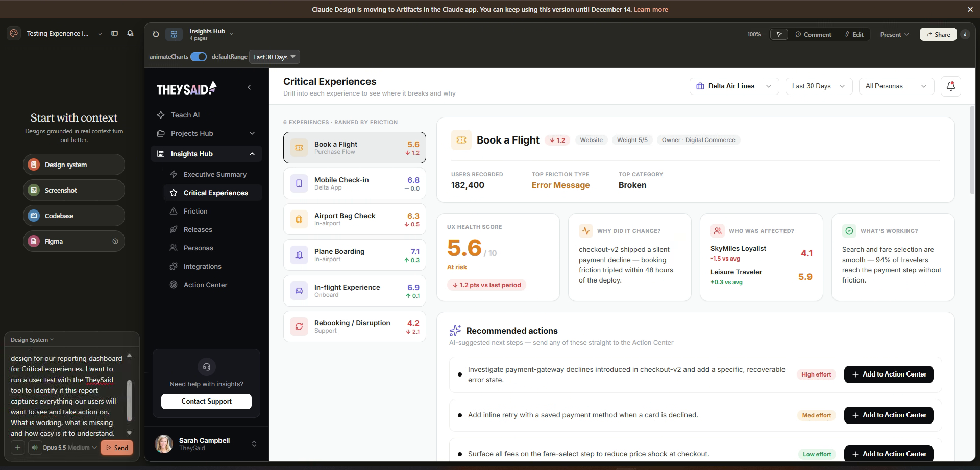Viewport: 980px width, 470px height.
Task: Open the Delta Air Lines company dropdown
Action: point(734,86)
